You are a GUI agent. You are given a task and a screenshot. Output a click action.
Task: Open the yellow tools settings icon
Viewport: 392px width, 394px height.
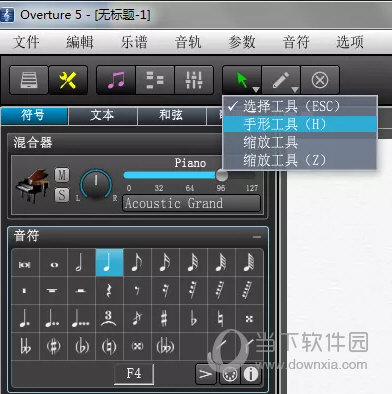68,80
